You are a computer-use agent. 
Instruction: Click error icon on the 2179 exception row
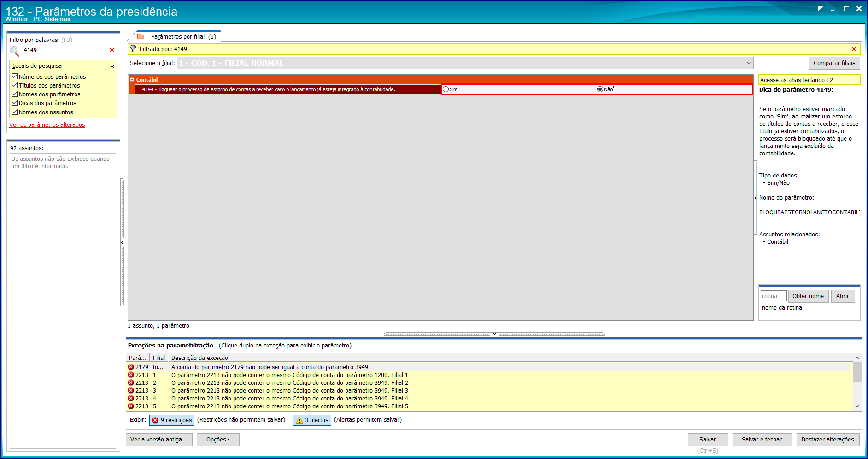(x=131, y=367)
